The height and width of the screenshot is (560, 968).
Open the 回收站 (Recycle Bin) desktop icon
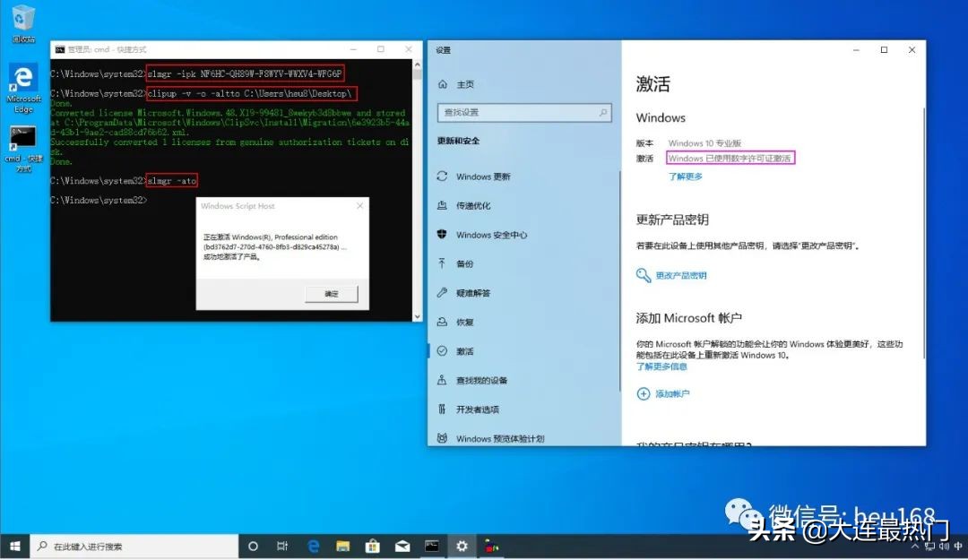(21, 20)
